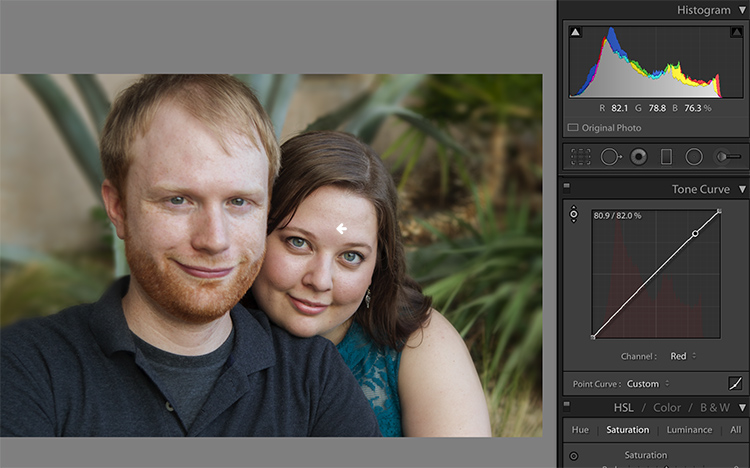Collapse the Histogram panel

pos(742,10)
